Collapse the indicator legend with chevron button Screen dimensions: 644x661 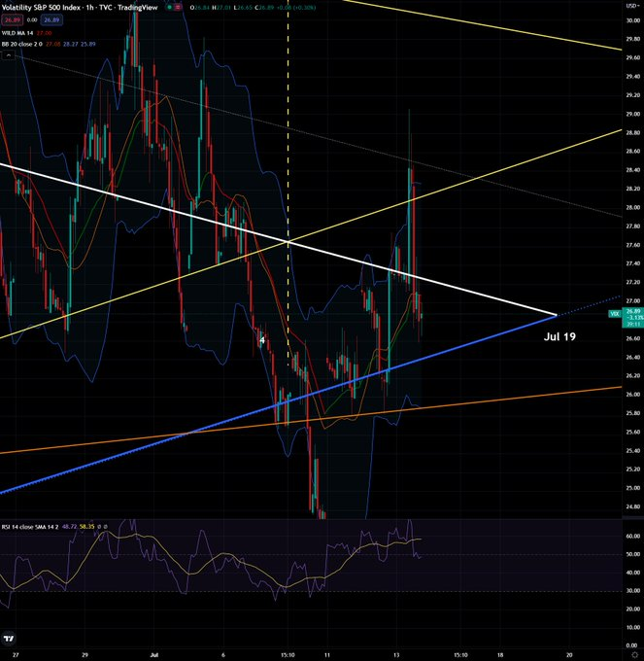click(x=8, y=55)
